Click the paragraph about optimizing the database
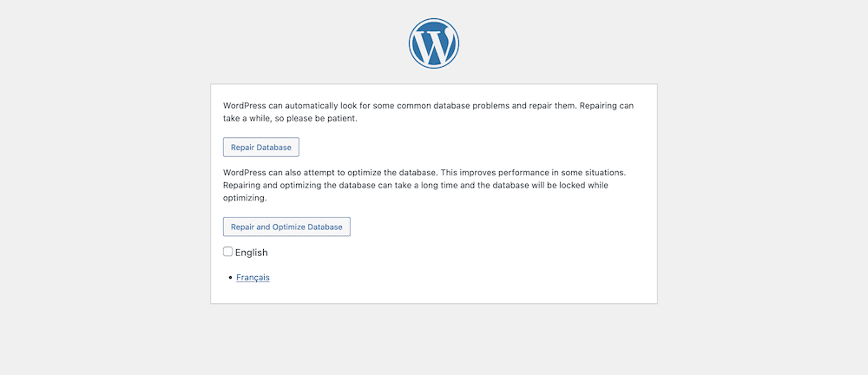868x375 pixels. point(424,186)
